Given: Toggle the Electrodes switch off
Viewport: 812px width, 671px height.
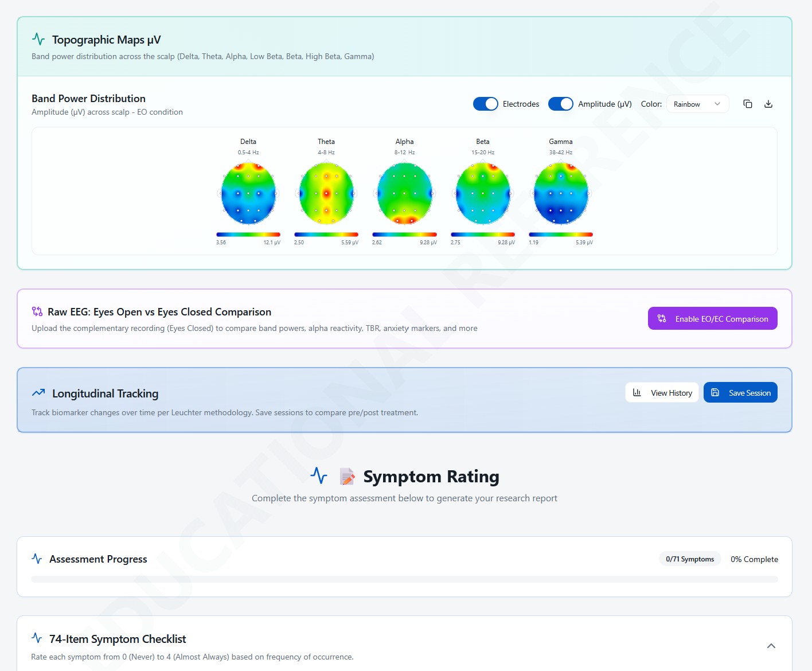Looking at the screenshot, I should tap(485, 104).
